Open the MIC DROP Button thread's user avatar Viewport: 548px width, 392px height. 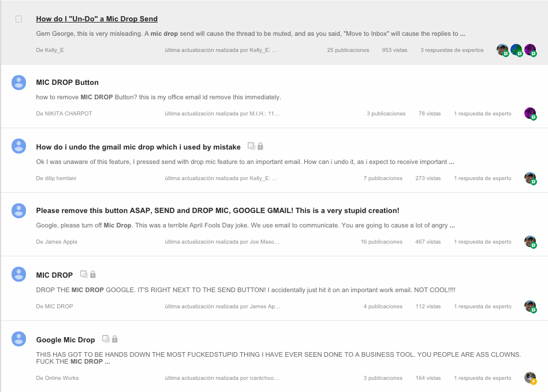pos(19,83)
